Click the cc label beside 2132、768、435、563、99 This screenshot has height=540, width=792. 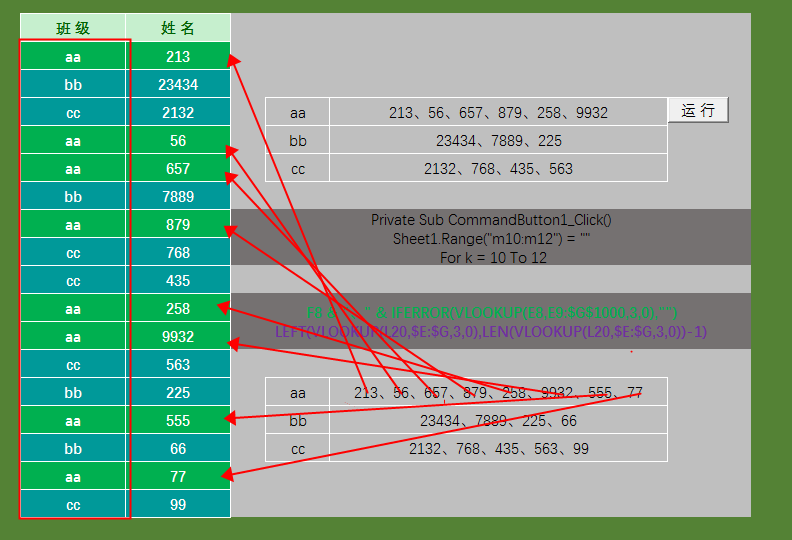coord(298,449)
